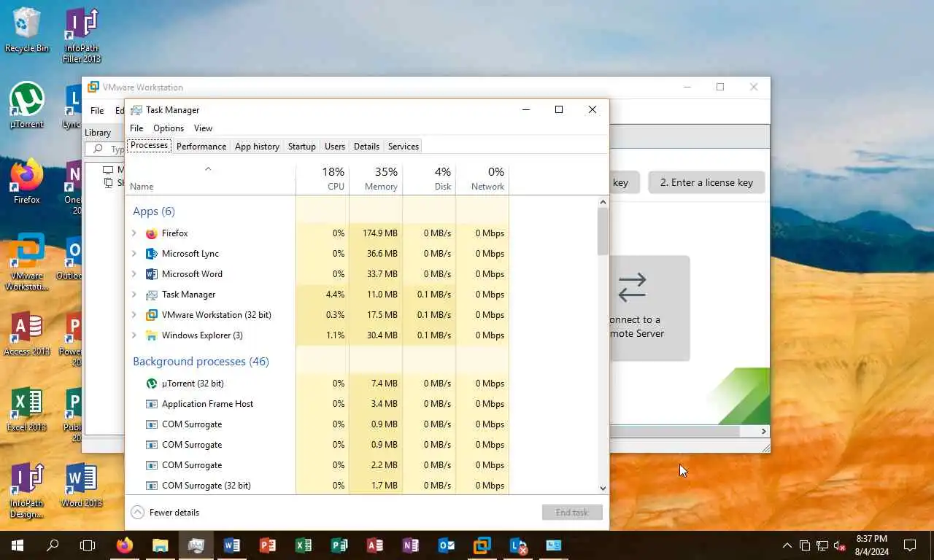Screen dimensions: 934x560
Task: Sort processes by the Network column
Action: pos(482,179)
